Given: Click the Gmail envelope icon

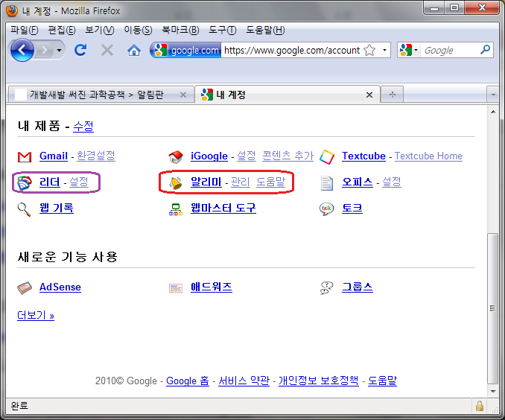Looking at the screenshot, I should tap(25, 156).
